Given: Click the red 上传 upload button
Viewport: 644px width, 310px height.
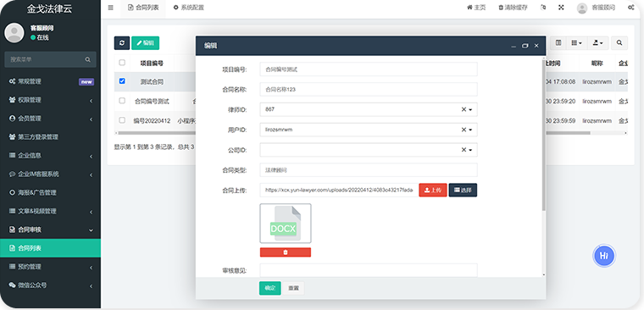Looking at the screenshot, I should point(433,190).
